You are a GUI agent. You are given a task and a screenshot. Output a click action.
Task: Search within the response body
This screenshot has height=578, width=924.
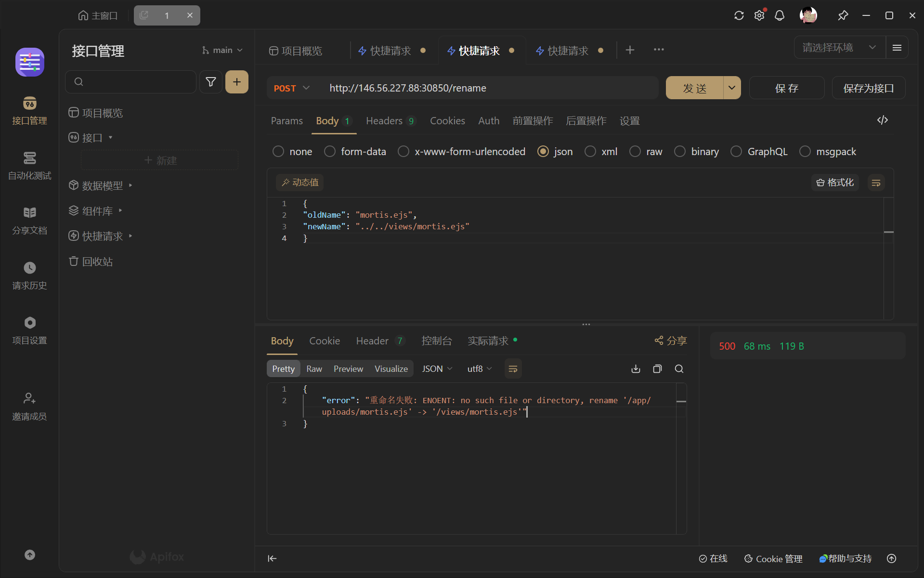click(679, 369)
